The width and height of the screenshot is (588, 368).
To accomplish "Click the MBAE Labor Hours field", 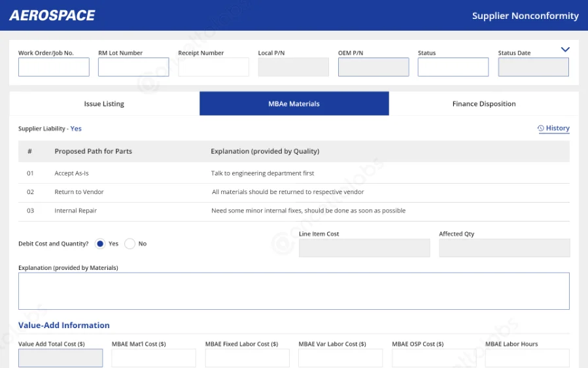I will click(527, 358).
